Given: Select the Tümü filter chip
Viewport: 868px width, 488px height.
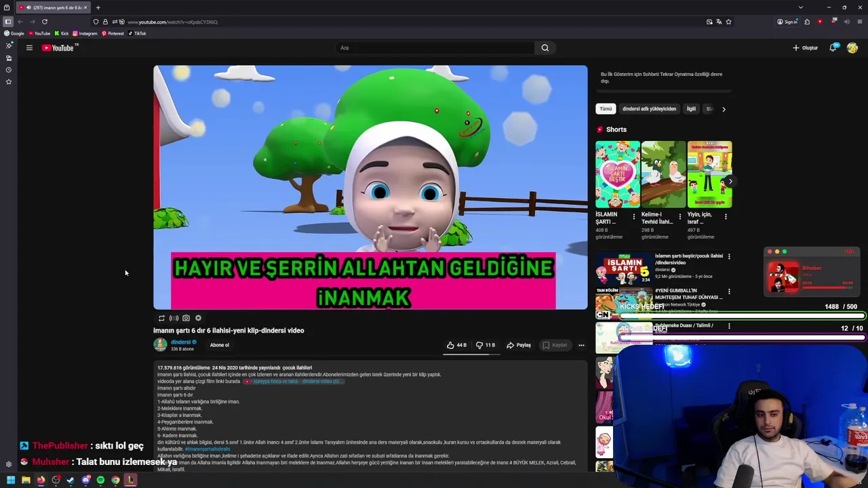Looking at the screenshot, I should click(606, 108).
